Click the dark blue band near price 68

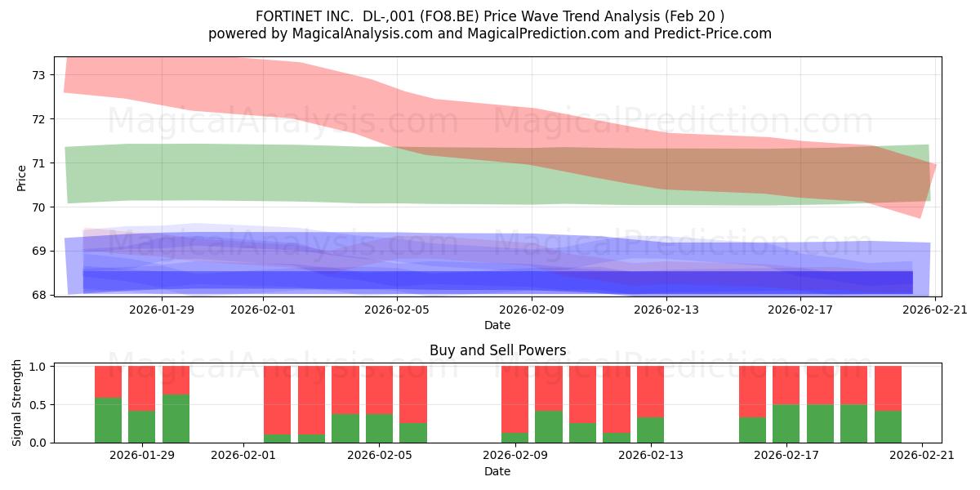(x=497, y=282)
